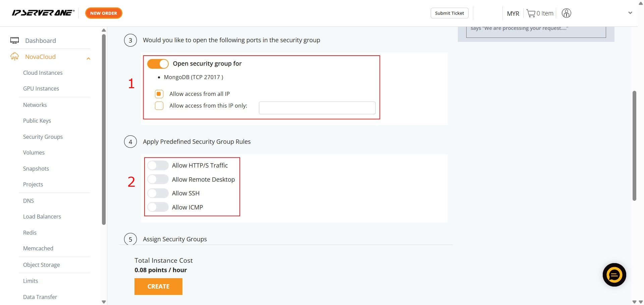Click the IP ServerOne logo
The image size is (644, 305).
click(x=43, y=13)
